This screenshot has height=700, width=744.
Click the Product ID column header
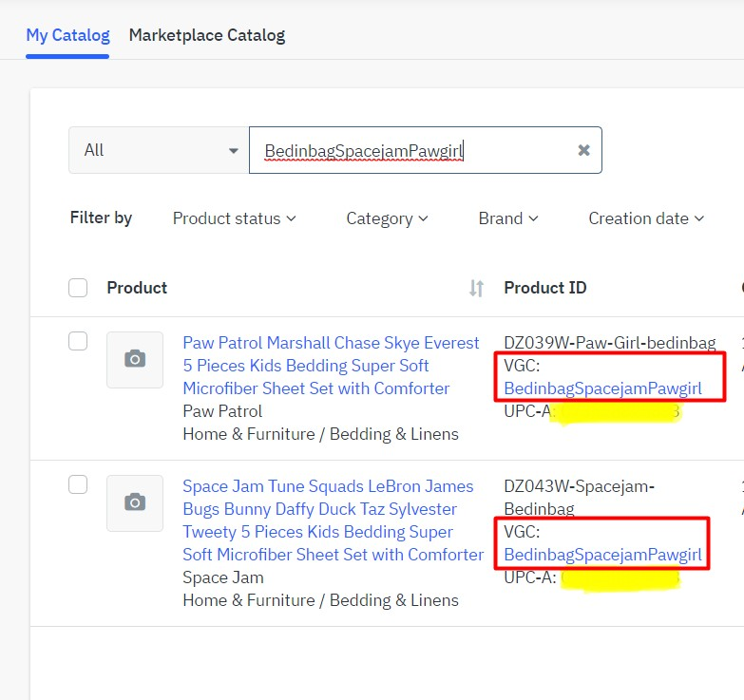point(545,288)
